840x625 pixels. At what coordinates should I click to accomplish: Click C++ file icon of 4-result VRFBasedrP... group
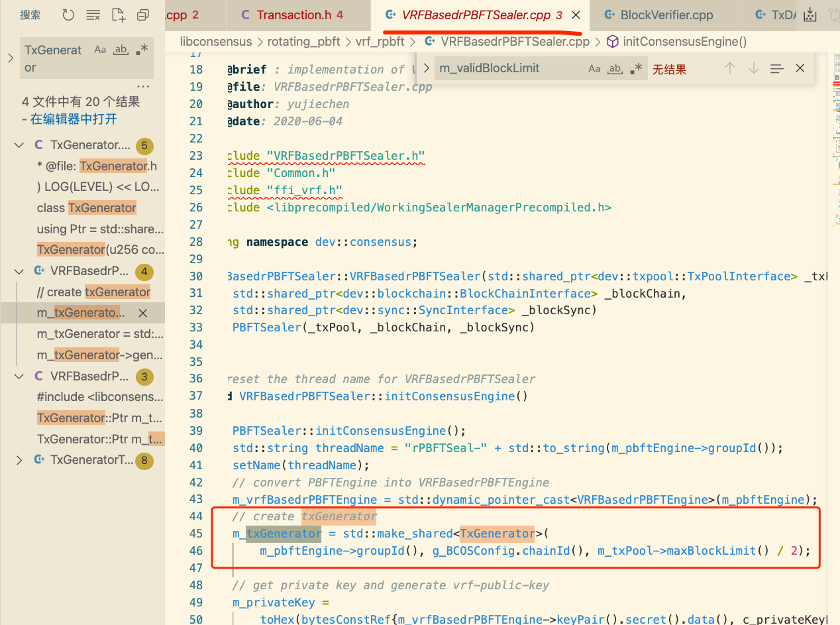(x=39, y=271)
